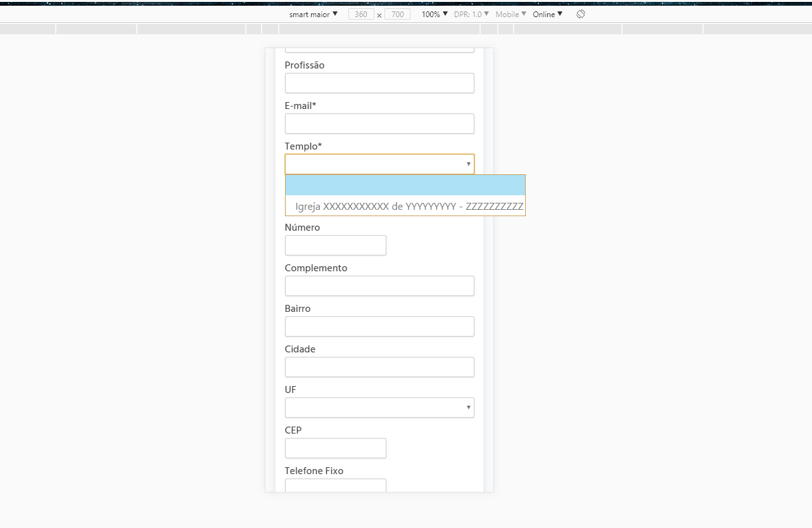Click the Cidade input field

[379, 367]
